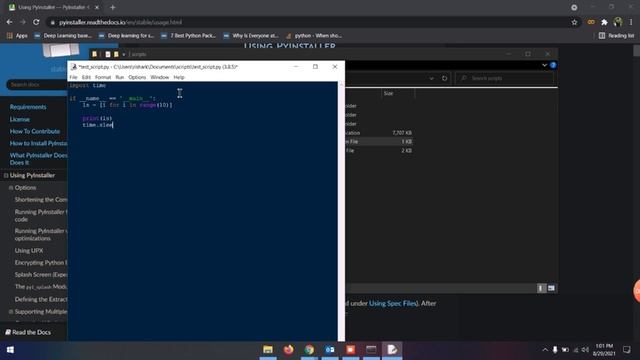Open the '7 Best Python Pack...' bookmark
640x360 pixels.
[x=189, y=36]
